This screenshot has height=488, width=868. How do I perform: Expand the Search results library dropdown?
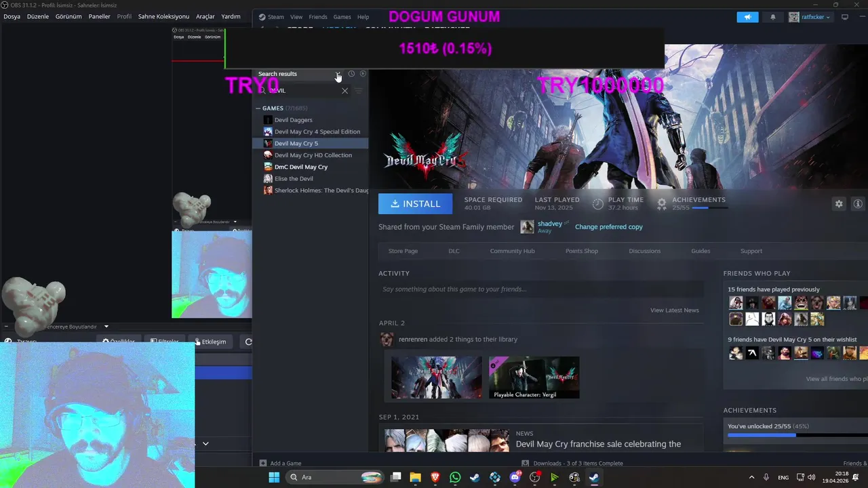point(338,74)
